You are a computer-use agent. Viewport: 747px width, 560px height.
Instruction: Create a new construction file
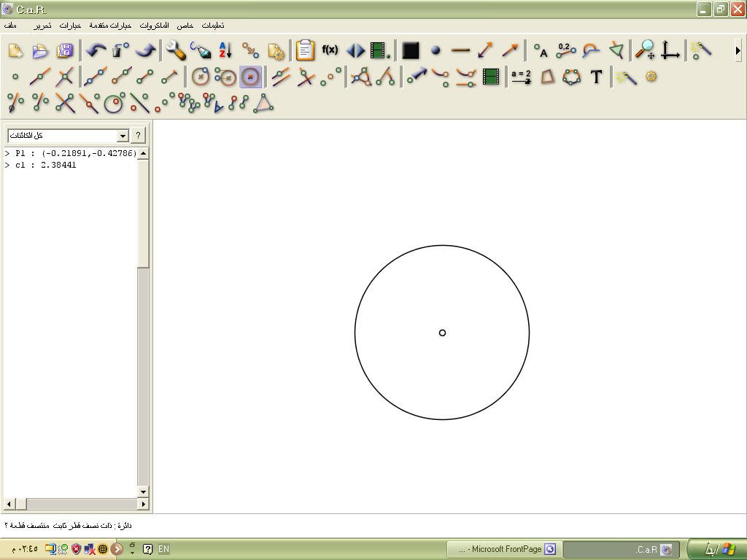(x=16, y=50)
